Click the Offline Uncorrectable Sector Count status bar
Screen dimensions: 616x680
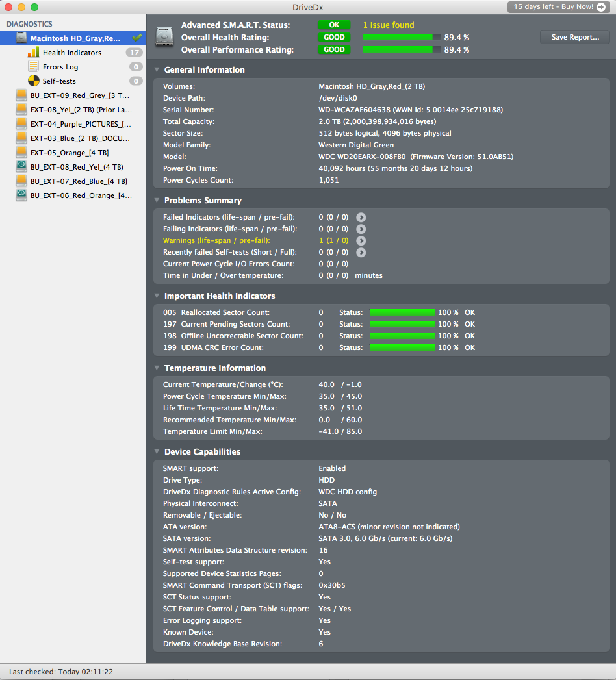(x=402, y=336)
